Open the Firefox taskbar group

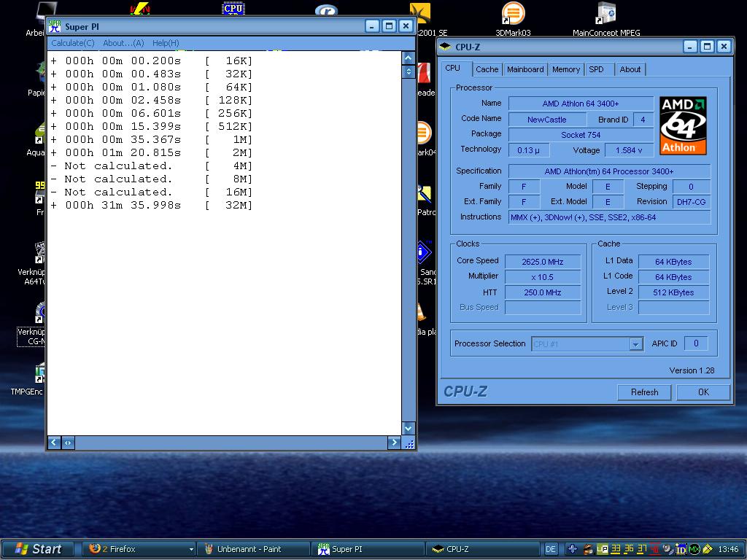click(139, 549)
